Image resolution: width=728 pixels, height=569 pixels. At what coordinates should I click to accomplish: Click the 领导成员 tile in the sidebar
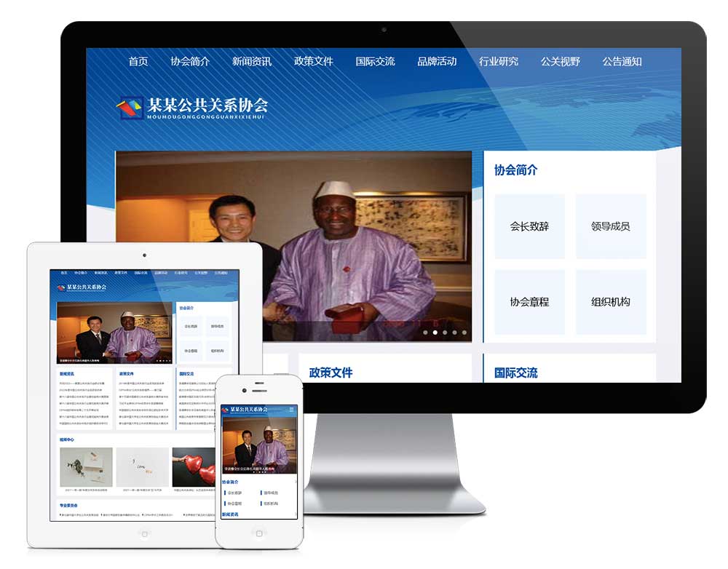click(x=611, y=226)
